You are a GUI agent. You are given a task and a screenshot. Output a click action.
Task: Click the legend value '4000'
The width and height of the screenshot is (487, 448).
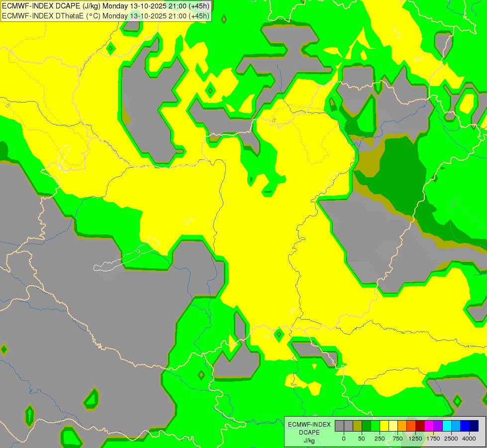(469, 439)
